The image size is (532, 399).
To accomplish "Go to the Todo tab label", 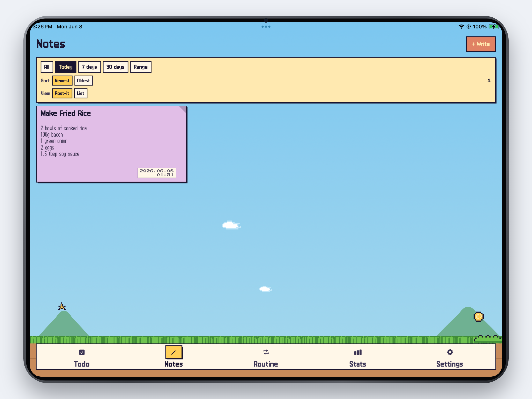I will pos(82,364).
